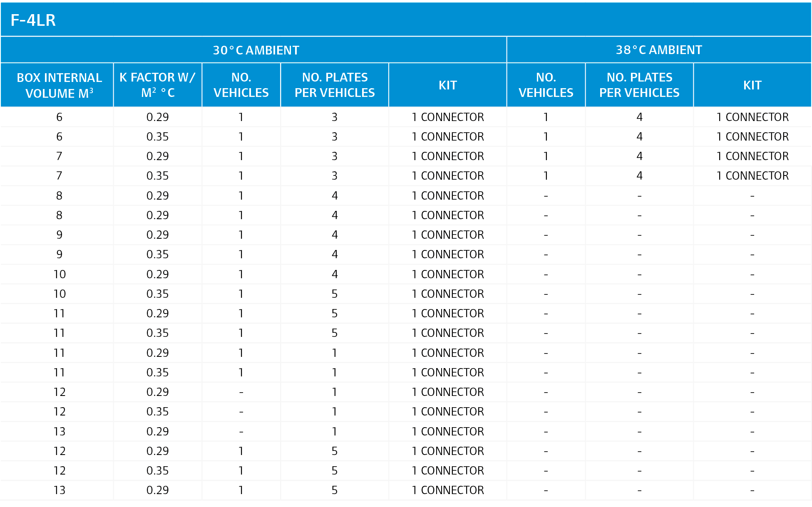Select K factor 0.29 in the volume 6 row
812x507 pixels.
point(157,117)
